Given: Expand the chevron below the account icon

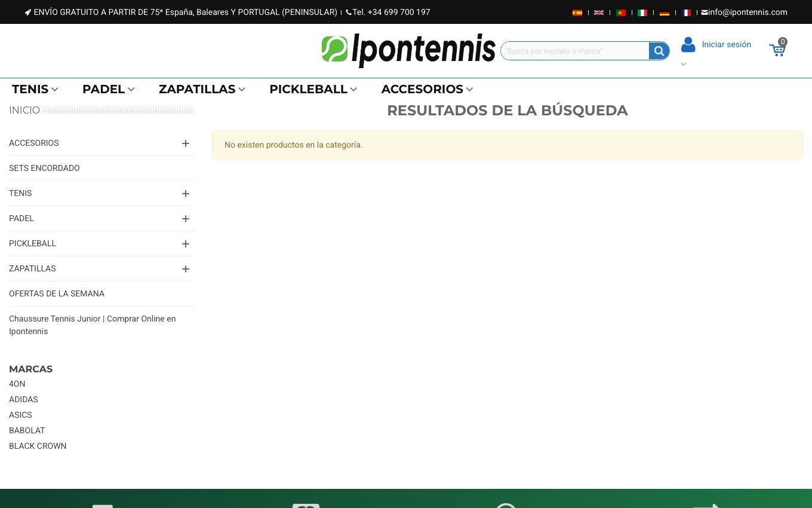Looking at the screenshot, I should (x=684, y=64).
